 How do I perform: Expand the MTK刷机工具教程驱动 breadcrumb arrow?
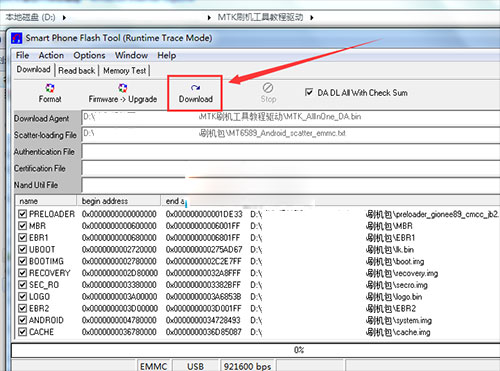tap(312, 17)
